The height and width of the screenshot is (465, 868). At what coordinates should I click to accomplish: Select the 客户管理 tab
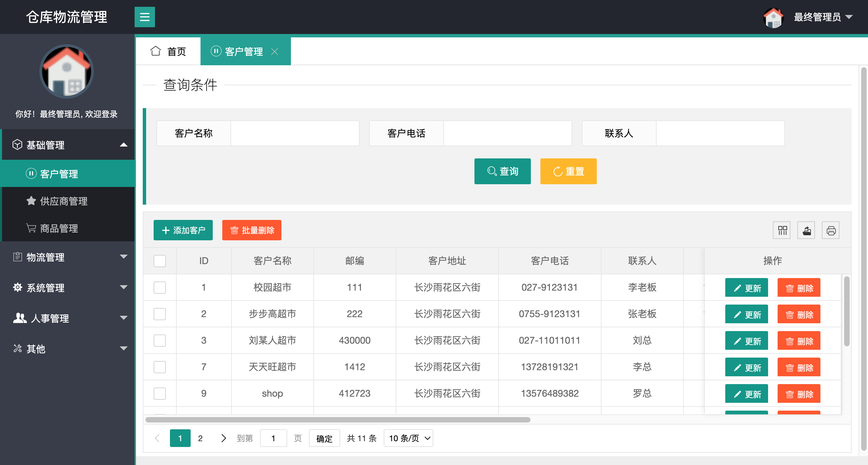[x=245, y=51]
